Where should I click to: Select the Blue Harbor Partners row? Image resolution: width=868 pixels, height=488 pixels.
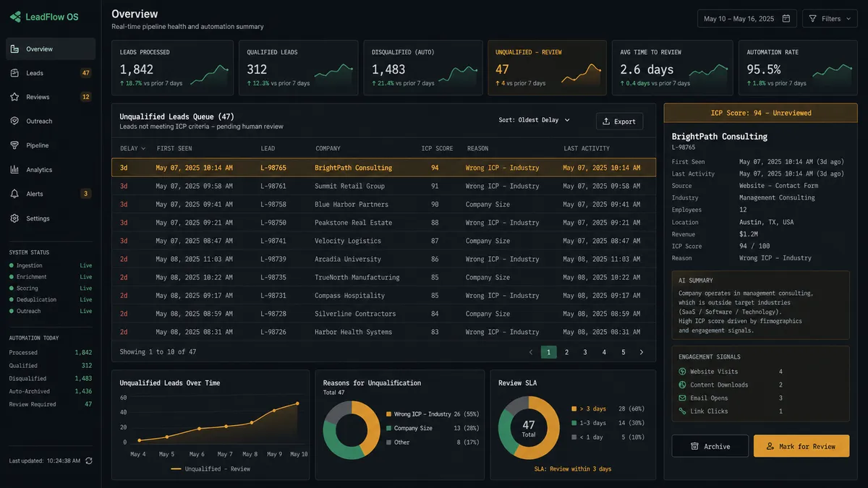click(x=383, y=204)
